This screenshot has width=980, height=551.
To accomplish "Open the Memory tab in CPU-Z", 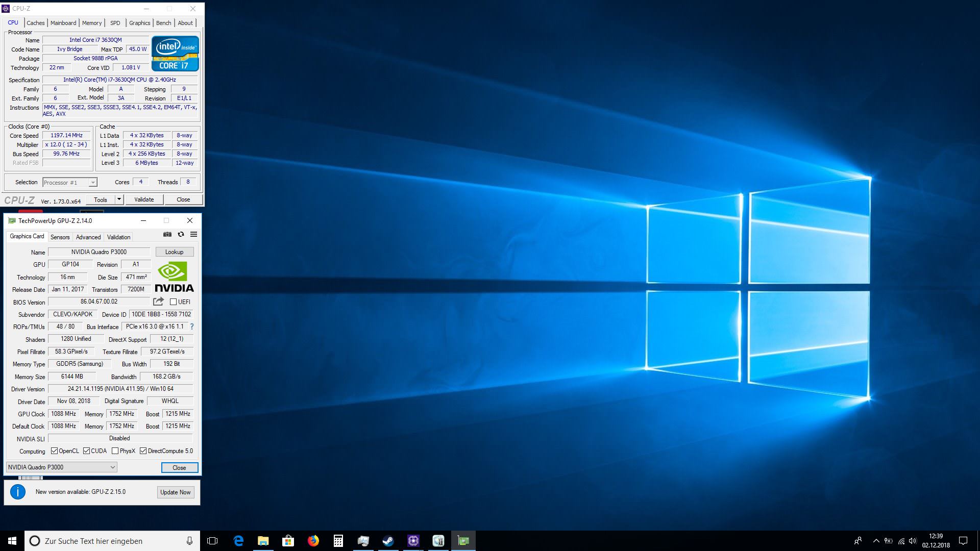I will (92, 23).
